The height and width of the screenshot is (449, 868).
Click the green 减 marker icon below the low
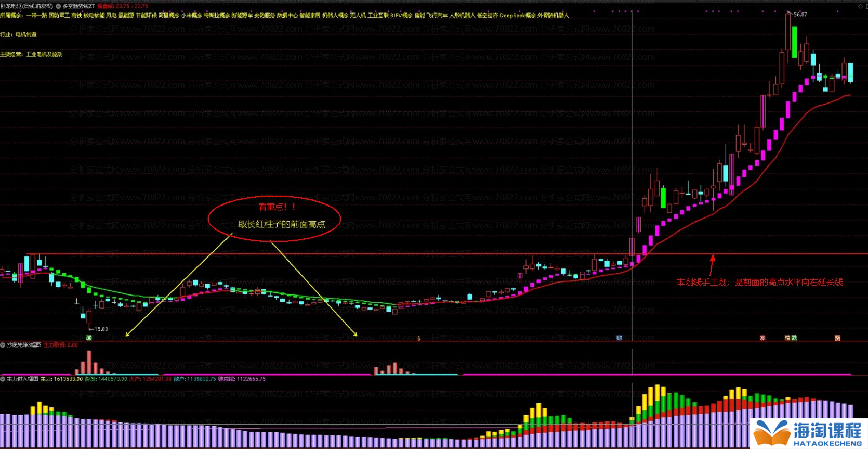[89, 338]
